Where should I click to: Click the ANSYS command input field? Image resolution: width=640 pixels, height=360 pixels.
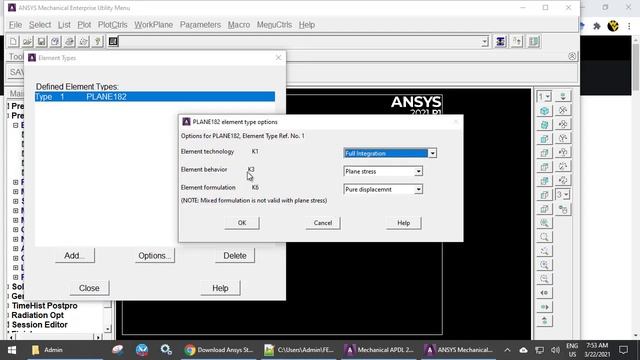coord(300,42)
